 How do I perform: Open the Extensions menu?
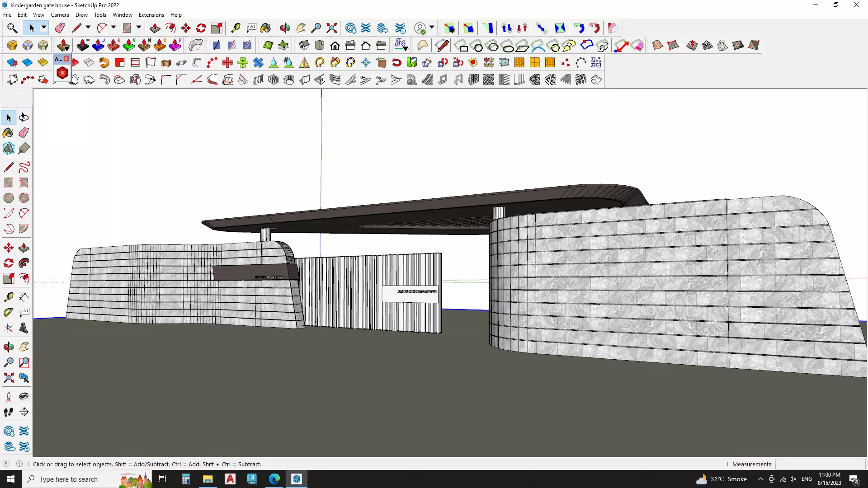click(151, 15)
